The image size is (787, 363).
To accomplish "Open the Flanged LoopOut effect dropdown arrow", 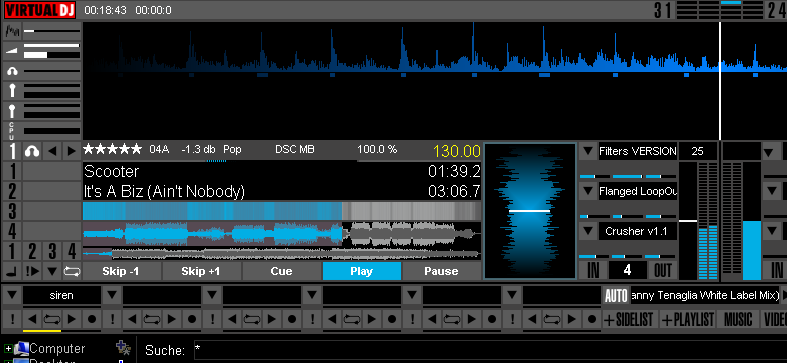I will 588,191.
